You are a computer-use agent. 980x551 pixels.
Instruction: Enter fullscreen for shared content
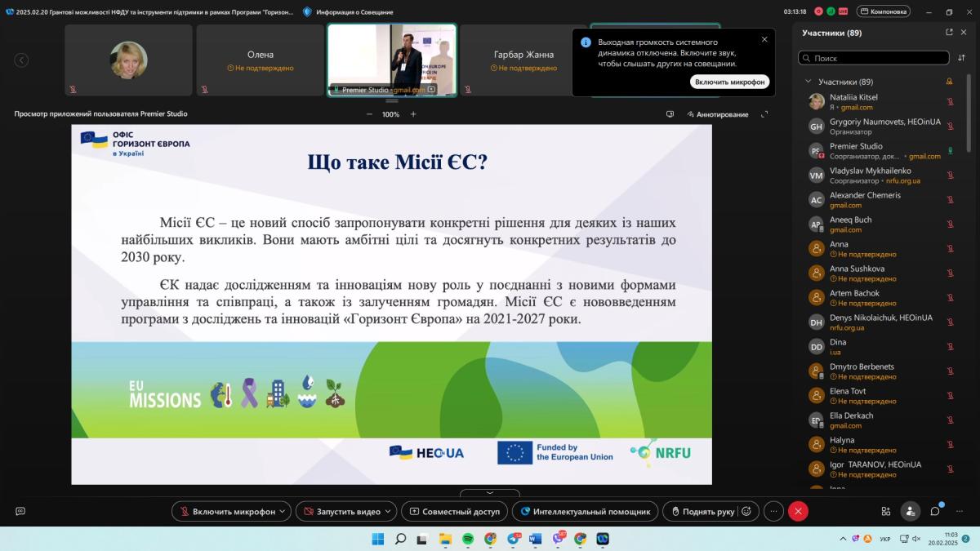coord(764,114)
